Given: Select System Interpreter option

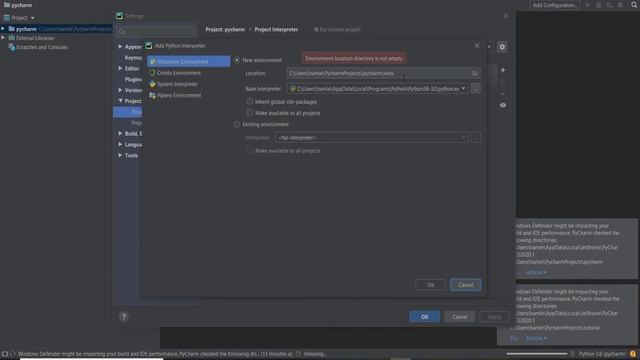Looking at the screenshot, I should [x=177, y=84].
